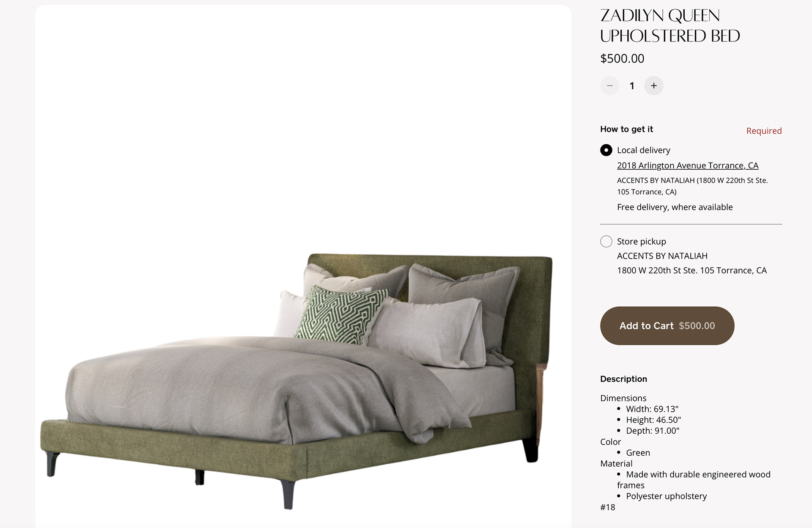This screenshot has height=528, width=812.
Task: Decrease quantity with the minus icon
Action: (610, 86)
